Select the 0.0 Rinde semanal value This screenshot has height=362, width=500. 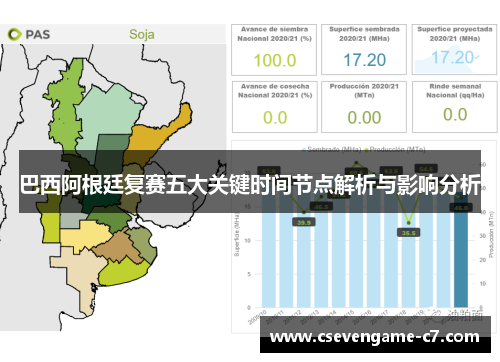tap(455, 115)
